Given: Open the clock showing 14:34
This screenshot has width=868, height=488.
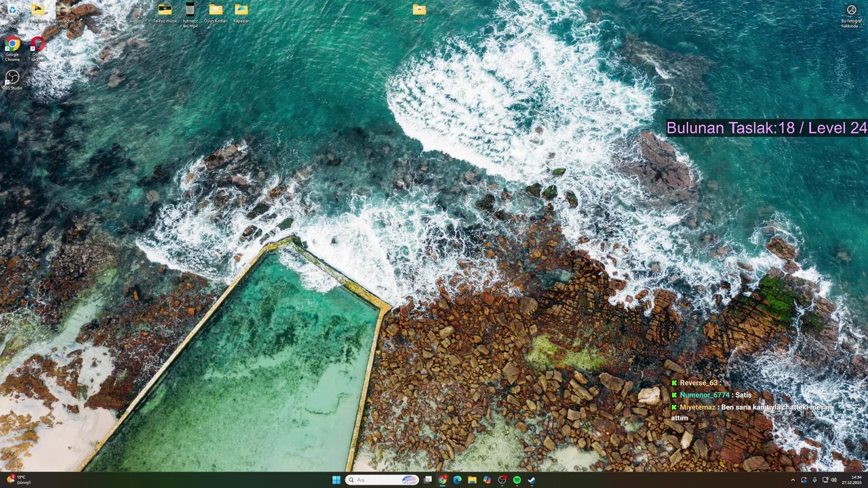Looking at the screenshot, I should 852,480.
